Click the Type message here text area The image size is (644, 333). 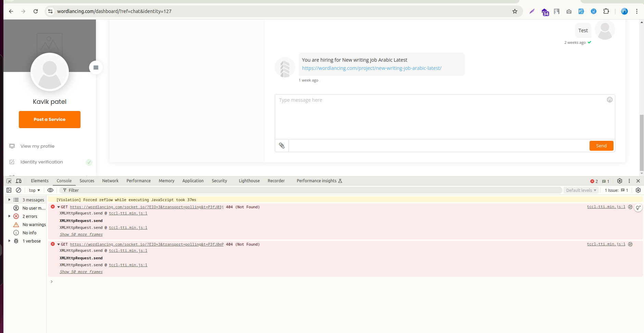tap(442, 116)
